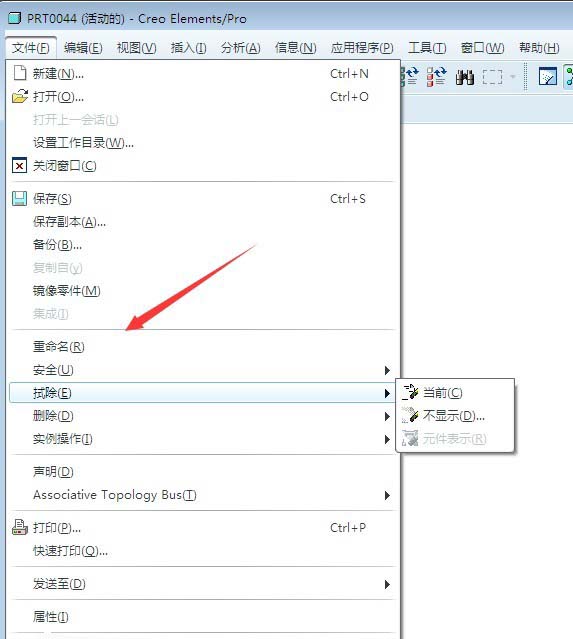This screenshot has height=639, width=573.
Task: Click the repaint screen toolbar icon
Action: (x=547, y=76)
